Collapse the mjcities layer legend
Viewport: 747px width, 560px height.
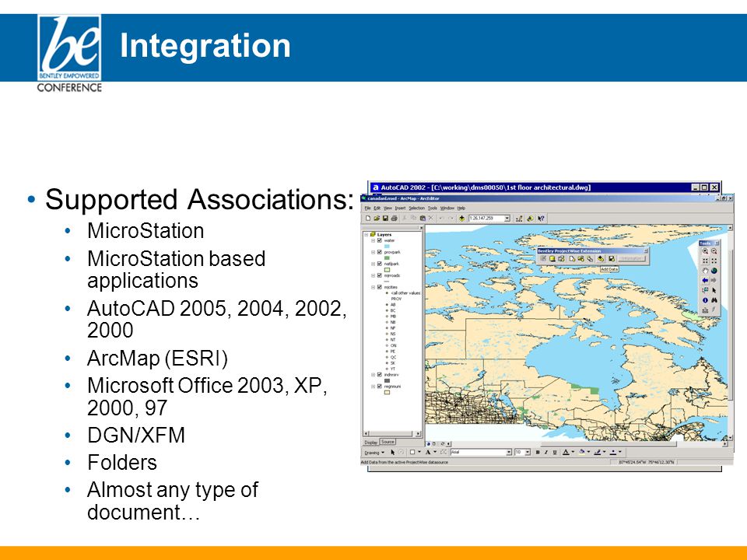coord(373,287)
